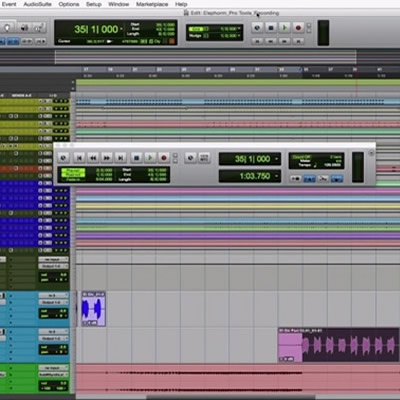Click Return to Zero in Edit toolbar
This screenshot has height=400, width=400.
click(x=257, y=41)
